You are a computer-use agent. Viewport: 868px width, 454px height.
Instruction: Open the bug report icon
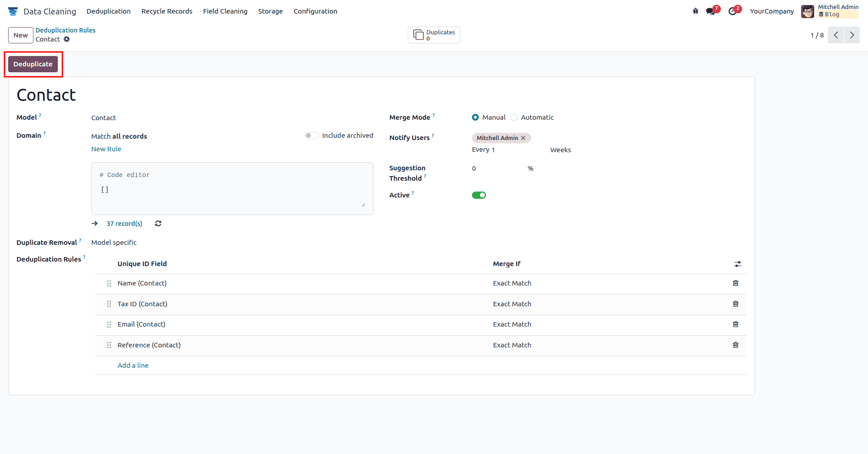coord(695,11)
